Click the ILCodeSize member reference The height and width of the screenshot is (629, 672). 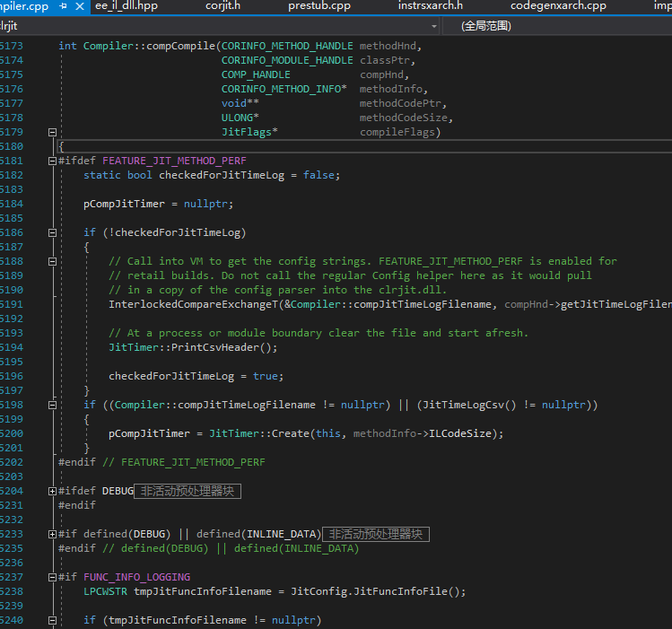tap(460, 433)
